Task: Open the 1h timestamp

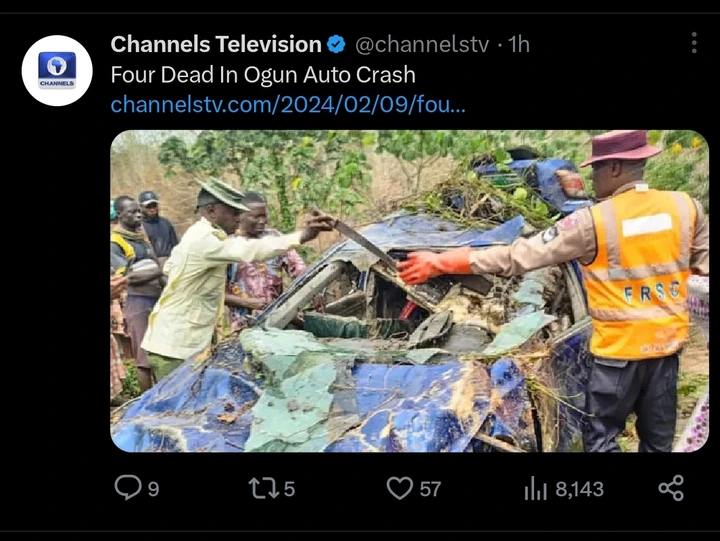Action: point(519,45)
